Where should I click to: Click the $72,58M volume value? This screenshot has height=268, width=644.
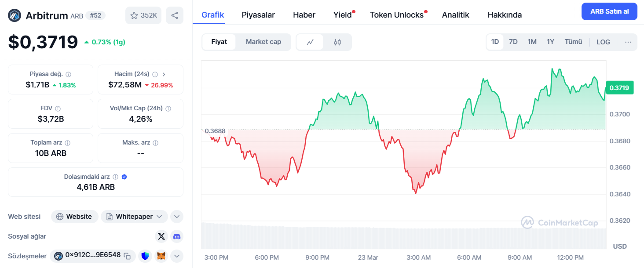click(125, 85)
